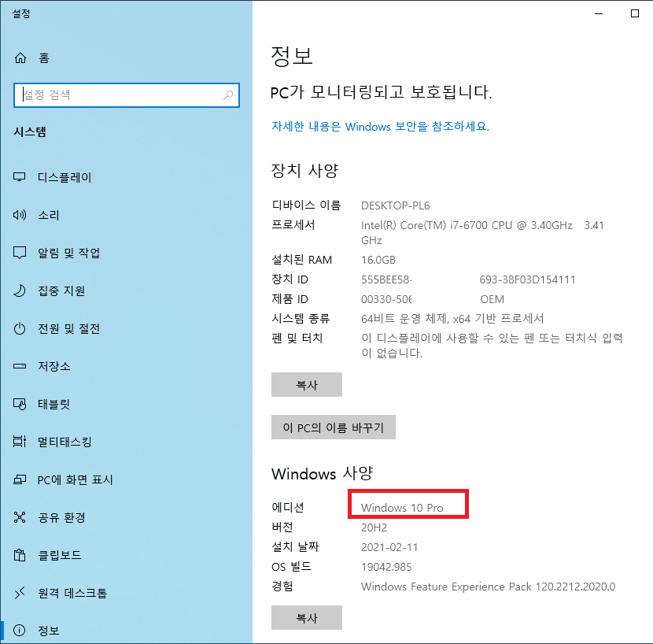This screenshot has height=644, width=653.
Task: Maximize the Settings window
Action: tap(635, 13)
